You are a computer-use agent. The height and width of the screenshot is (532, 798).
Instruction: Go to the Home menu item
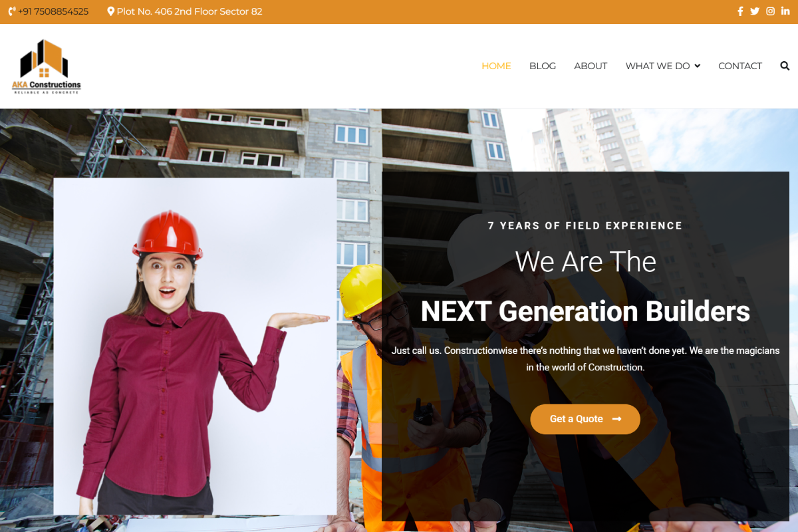(496, 66)
